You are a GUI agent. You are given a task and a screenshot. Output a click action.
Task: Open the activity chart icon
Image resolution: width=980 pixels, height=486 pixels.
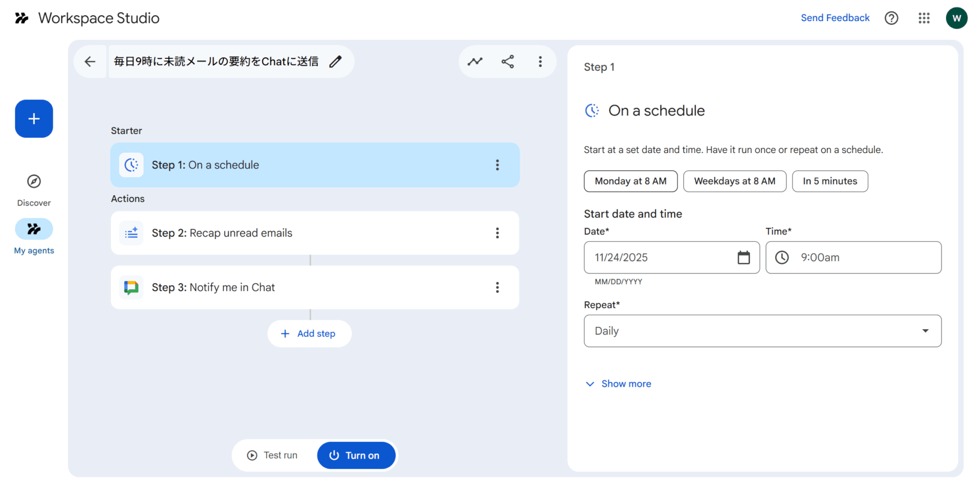(475, 62)
